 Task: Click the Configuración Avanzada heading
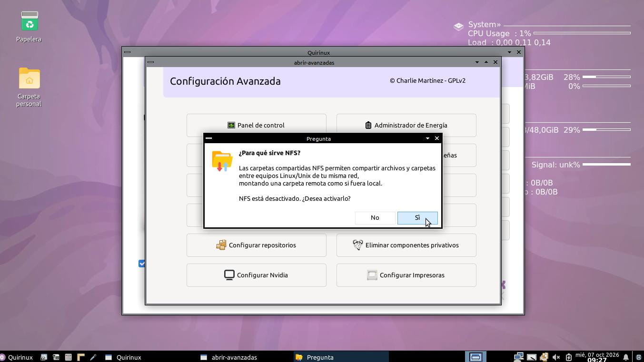coord(225,81)
